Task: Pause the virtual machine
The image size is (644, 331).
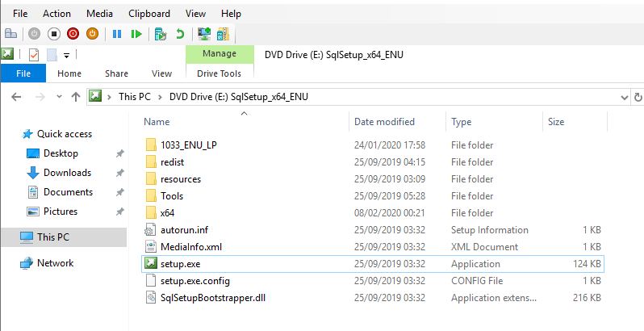Action: 117,34
